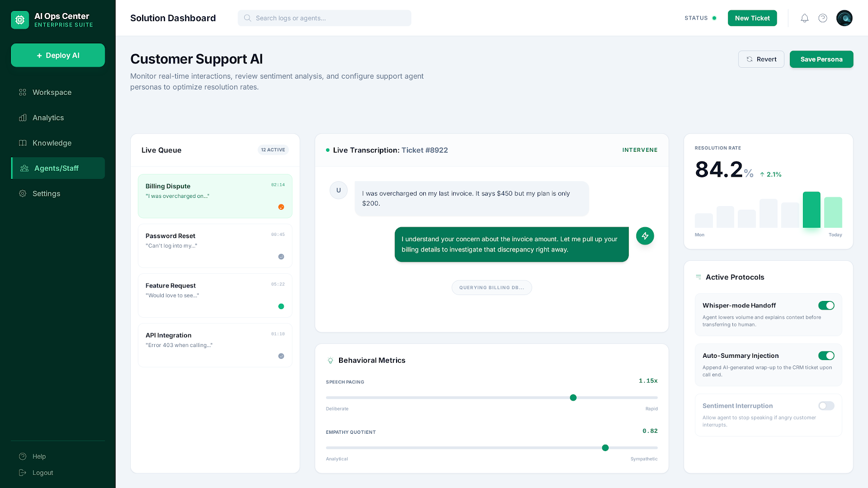This screenshot has width=868, height=488.
Task: Click INTERVENE link on live transcription
Action: click(x=640, y=150)
